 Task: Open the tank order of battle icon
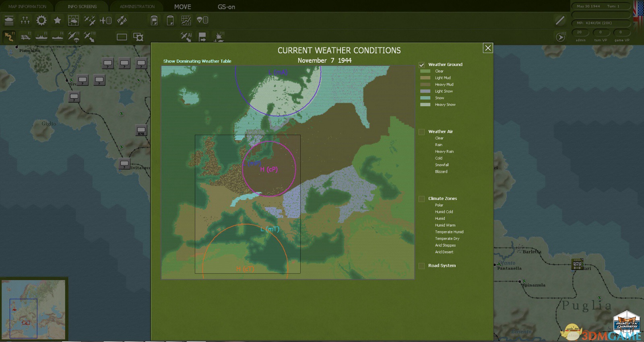pyautogui.click(x=9, y=20)
